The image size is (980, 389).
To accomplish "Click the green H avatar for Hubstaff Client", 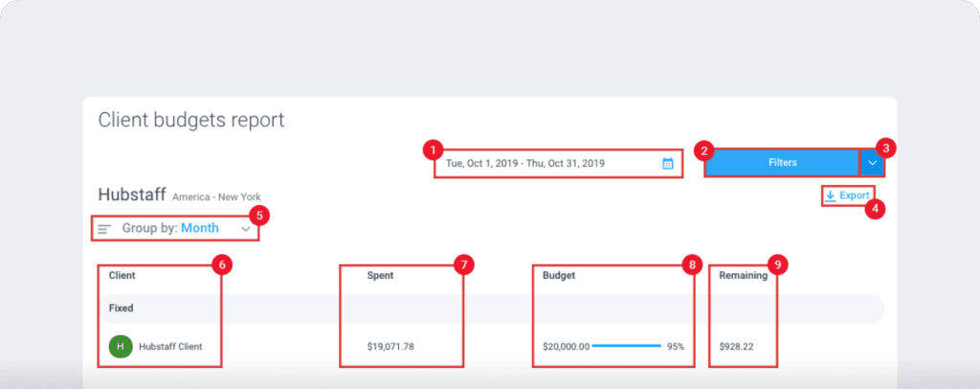I will point(121,346).
